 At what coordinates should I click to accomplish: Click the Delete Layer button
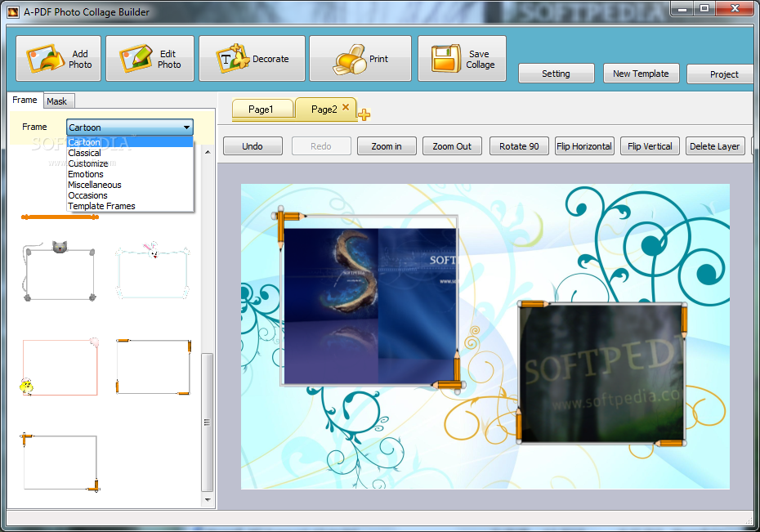click(x=714, y=146)
